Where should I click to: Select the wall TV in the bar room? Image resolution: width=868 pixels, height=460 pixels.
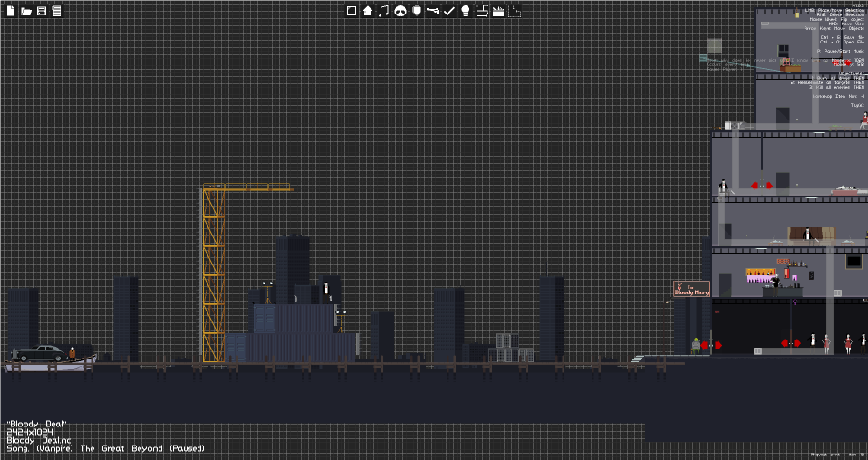coord(854,262)
